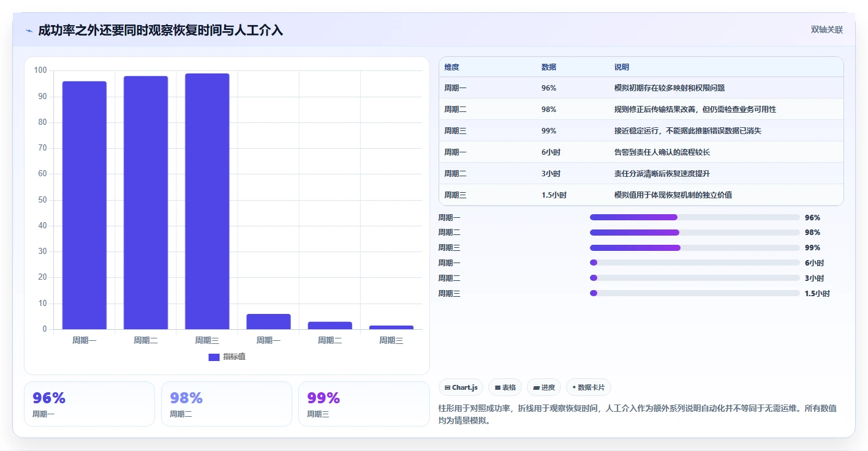868x451 pixels.
Task: Click the 3小时 progress bar for 周期二
Action: (x=695, y=278)
